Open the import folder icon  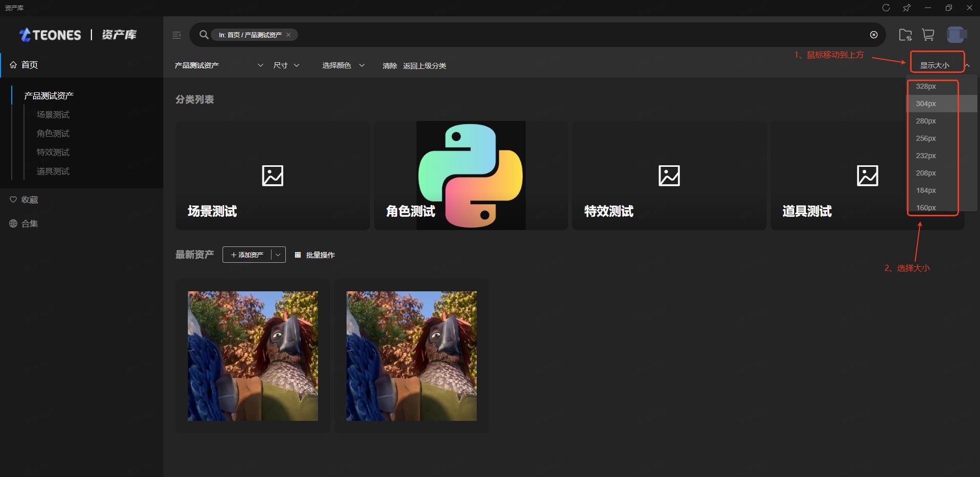point(905,35)
